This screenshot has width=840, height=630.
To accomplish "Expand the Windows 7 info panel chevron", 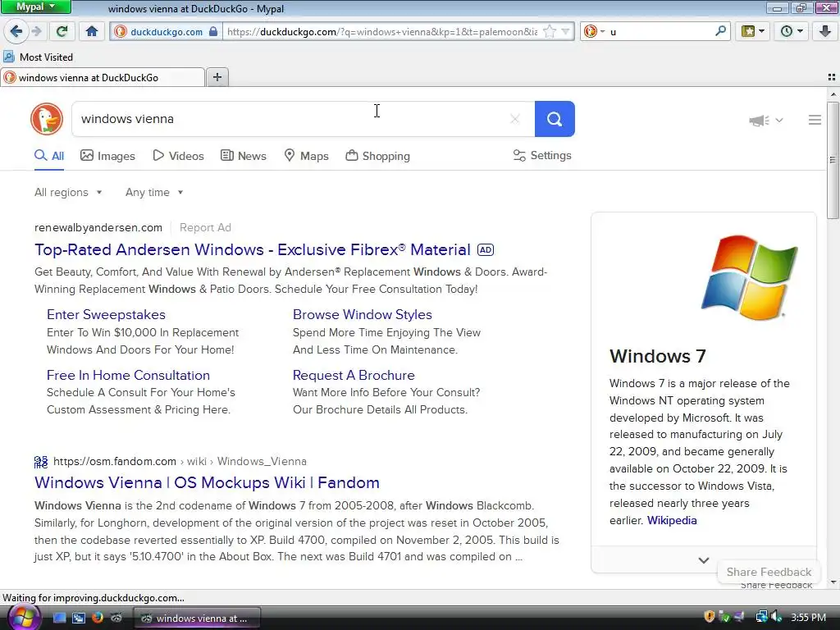I will (703, 560).
